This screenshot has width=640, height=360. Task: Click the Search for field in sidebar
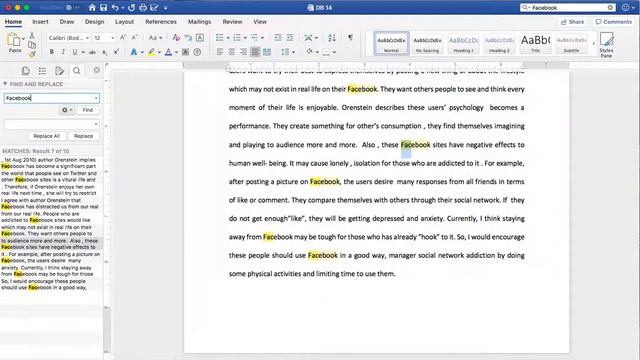pos(51,98)
